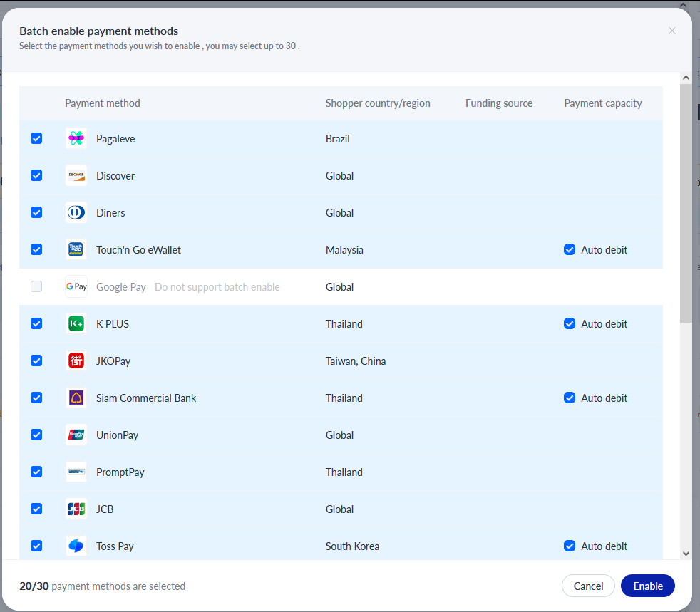Disable Auto debit for Toss Pay
This screenshot has height=612, width=700.
pos(570,546)
